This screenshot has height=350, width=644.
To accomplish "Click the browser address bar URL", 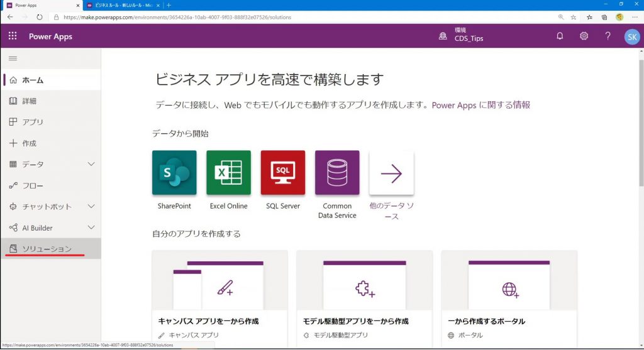I will coord(177,17).
